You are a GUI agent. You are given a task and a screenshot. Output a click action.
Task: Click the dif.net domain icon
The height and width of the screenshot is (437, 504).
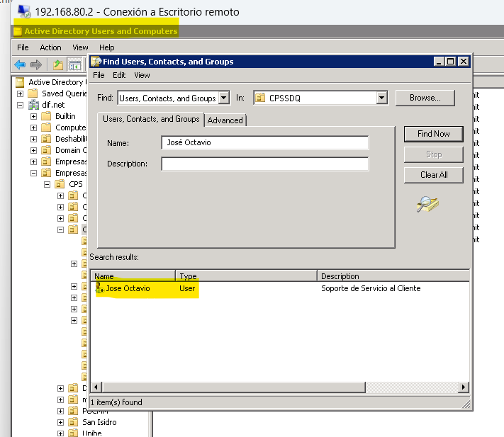coord(33,105)
